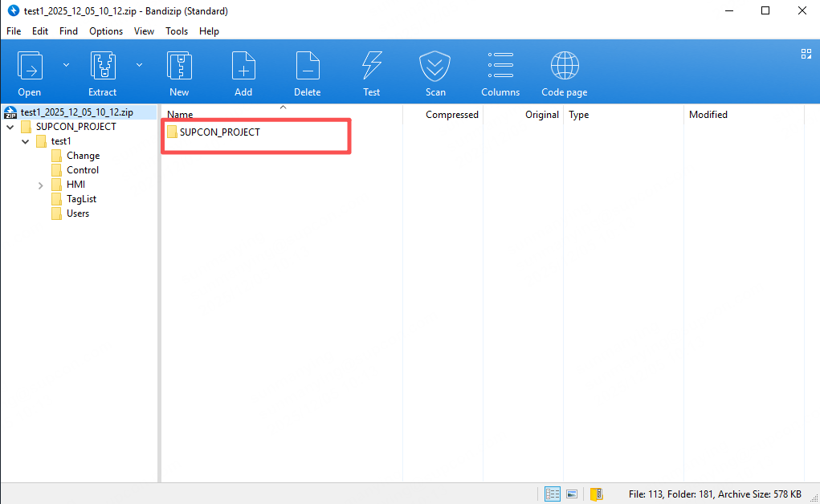Open the Columns toolbar option
Screen dimensions: 820x504
(500, 66)
